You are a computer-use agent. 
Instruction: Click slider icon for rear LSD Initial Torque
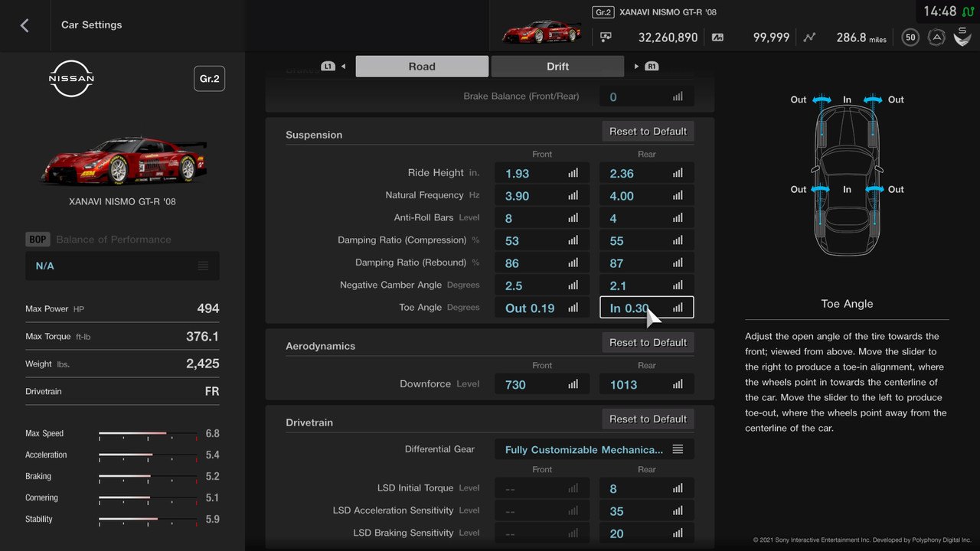(678, 488)
